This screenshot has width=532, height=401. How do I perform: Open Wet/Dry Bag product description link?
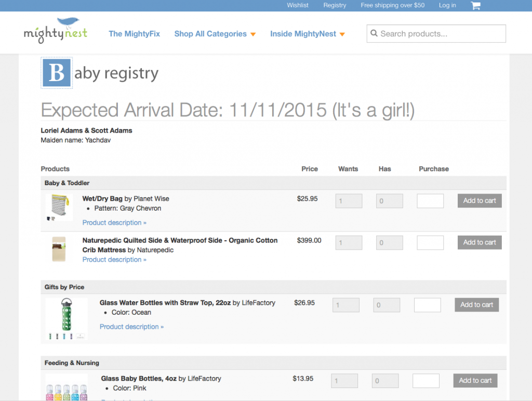pos(114,223)
